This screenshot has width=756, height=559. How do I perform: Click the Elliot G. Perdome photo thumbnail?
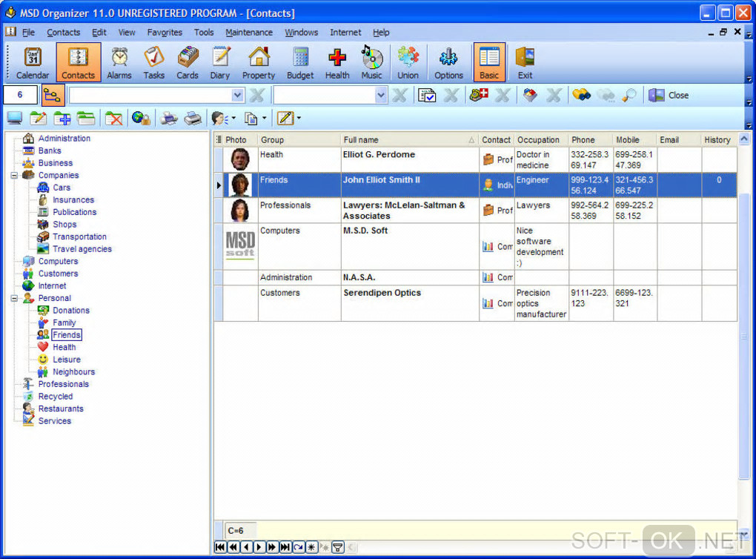(240, 159)
